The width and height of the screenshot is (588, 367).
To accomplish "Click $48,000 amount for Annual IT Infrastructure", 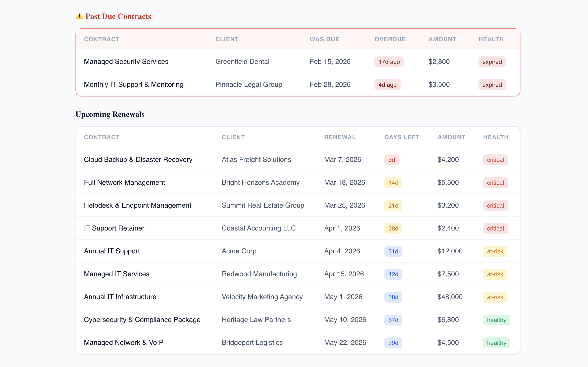I will click(450, 297).
